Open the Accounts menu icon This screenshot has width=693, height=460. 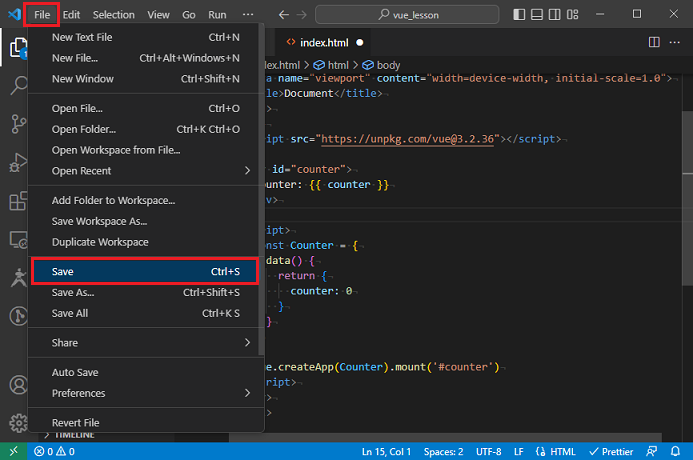pyautogui.click(x=19, y=385)
